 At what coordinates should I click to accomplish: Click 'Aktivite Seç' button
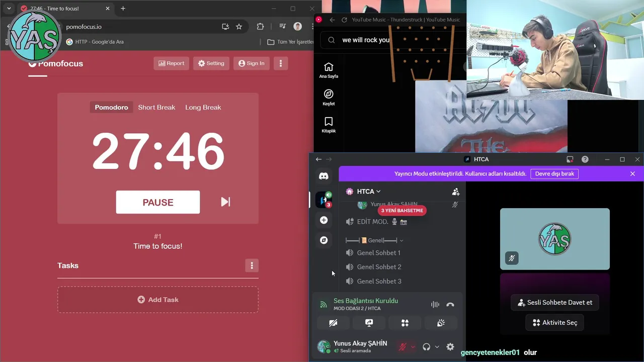[555, 323]
